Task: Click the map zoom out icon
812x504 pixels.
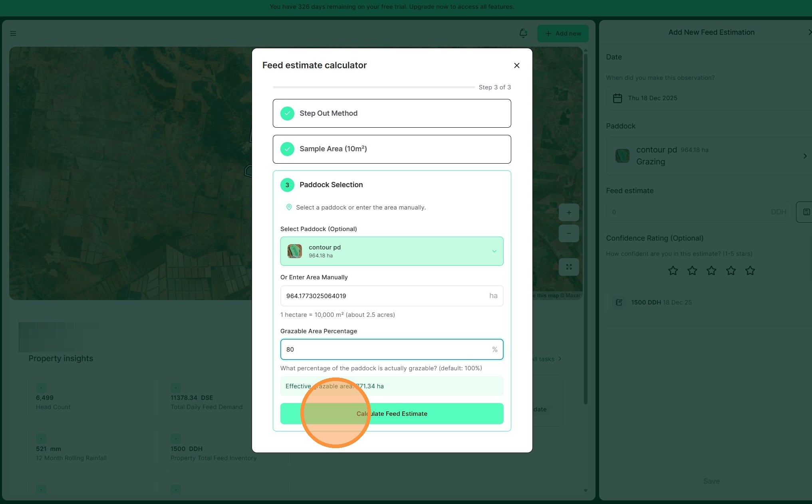Action: [569, 233]
